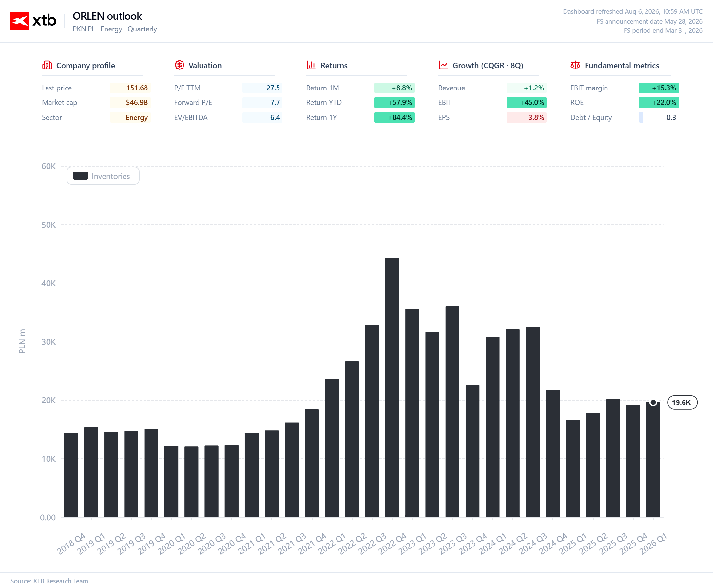This screenshot has width=713, height=588.
Task: Select the Inventories legend label
Action: [x=111, y=176]
